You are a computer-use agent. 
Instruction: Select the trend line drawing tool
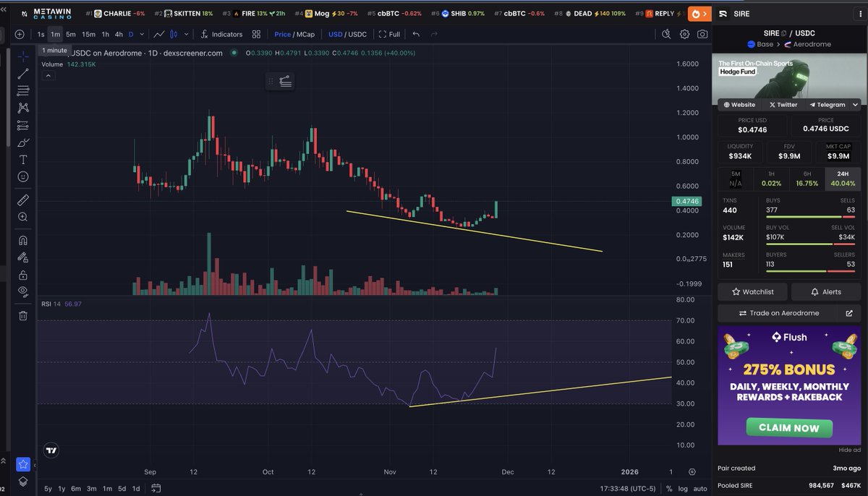pos(23,73)
